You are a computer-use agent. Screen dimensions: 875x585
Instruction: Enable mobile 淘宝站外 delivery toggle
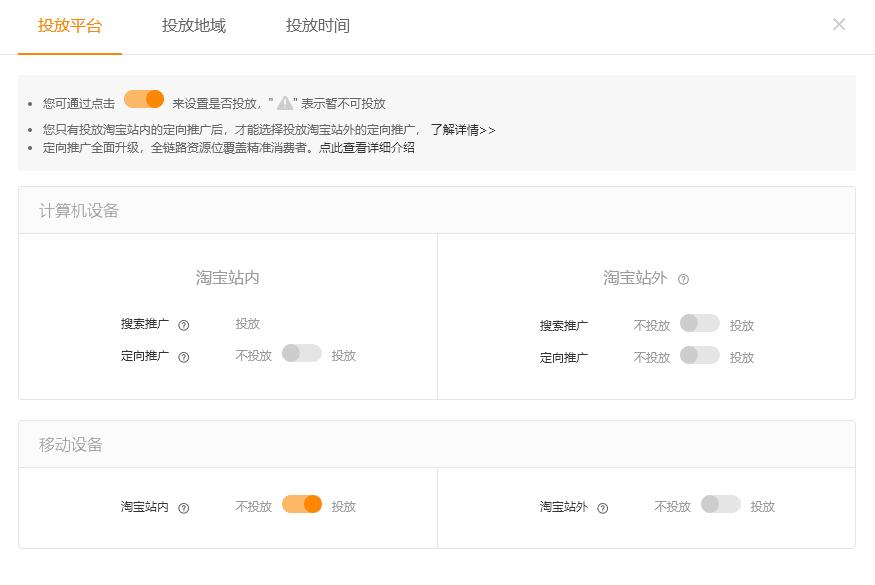(x=720, y=505)
